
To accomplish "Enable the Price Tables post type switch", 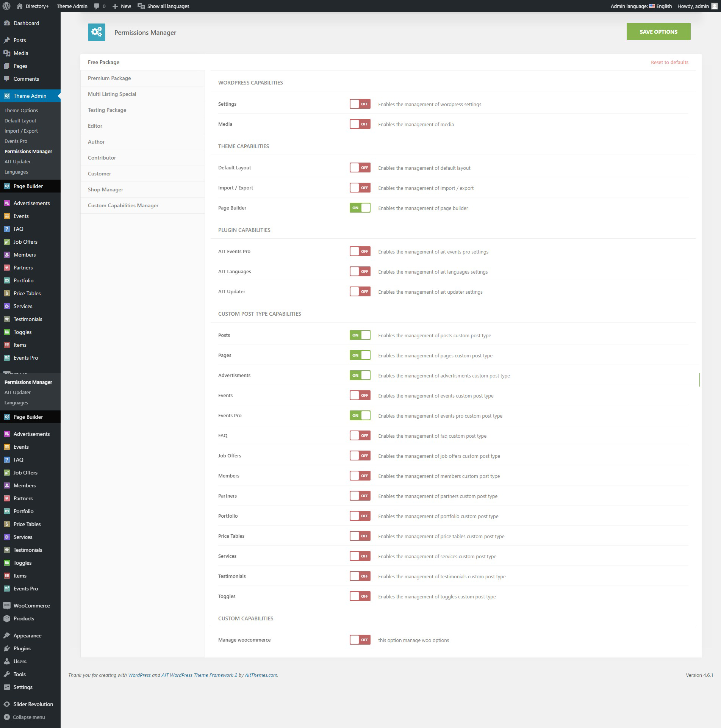I will coord(360,536).
